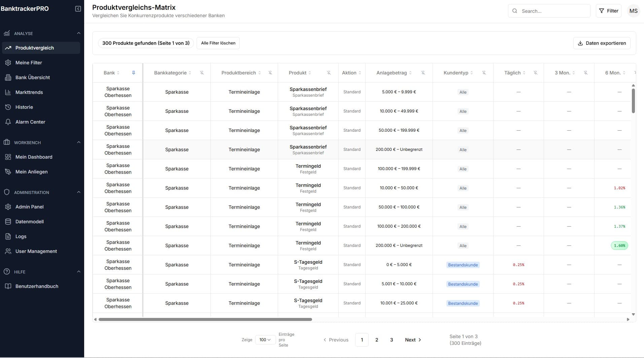This screenshot has width=644, height=358.
Task: Switch to page 2 of results
Action: coord(377,339)
